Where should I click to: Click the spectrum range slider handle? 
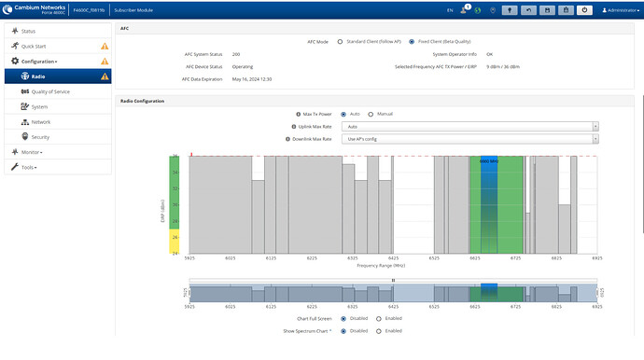[x=393, y=281]
